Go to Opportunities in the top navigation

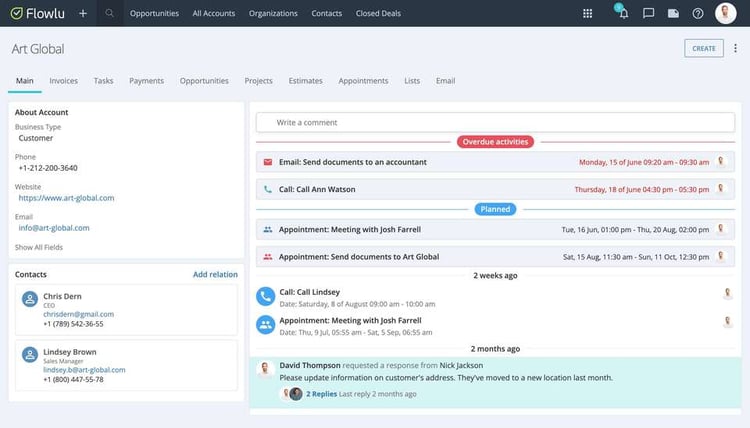coord(154,13)
